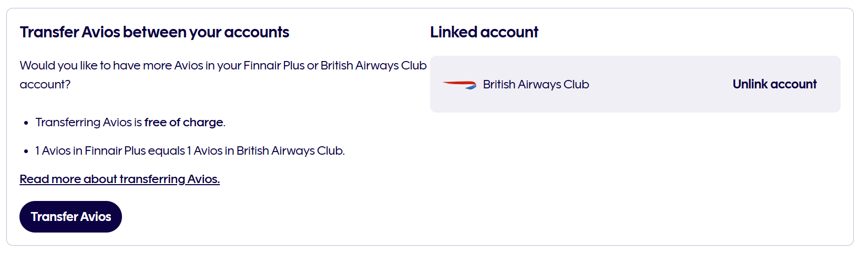
Task: Click the word account? ending the paragraph
Action: point(45,84)
